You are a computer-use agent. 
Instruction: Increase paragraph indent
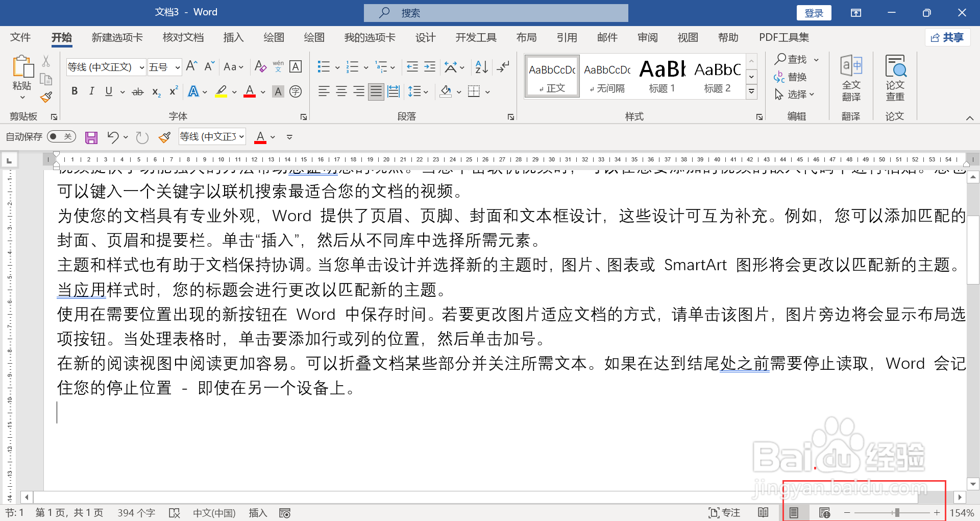click(x=430, y=67)
